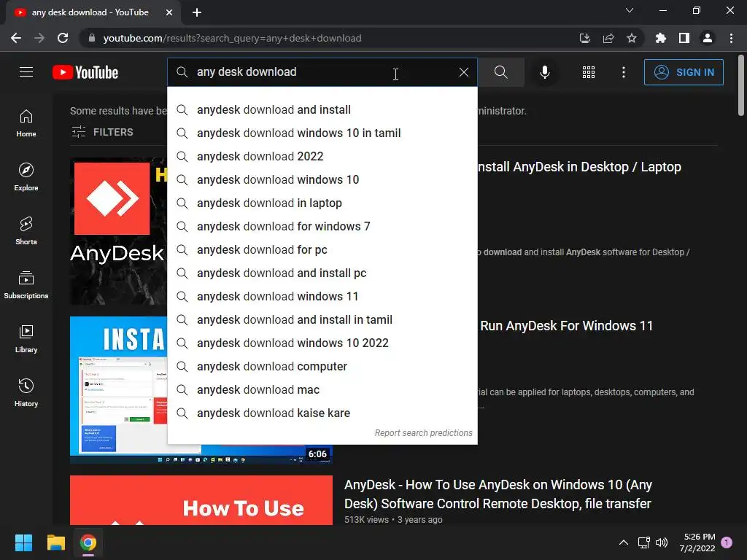Pick suggestion 'anydesk download windows 11'
747x560 pixels.
(322, 296)
